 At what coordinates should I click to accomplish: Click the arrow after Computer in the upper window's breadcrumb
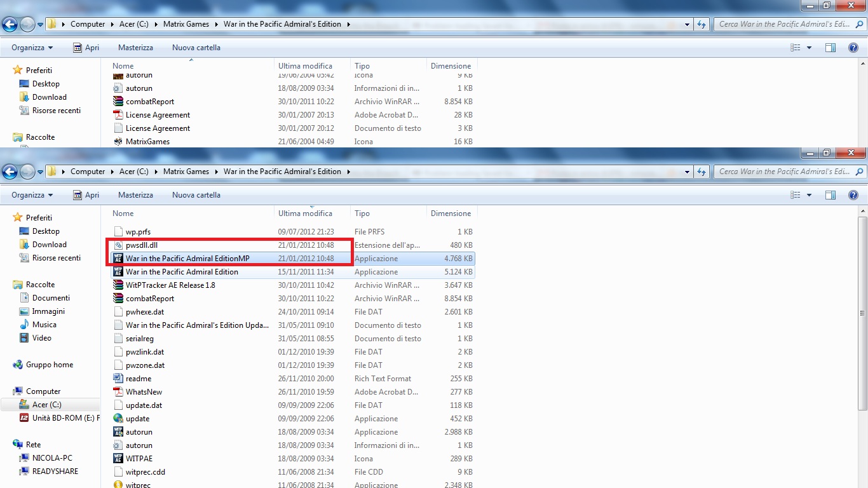pos(112,24)
